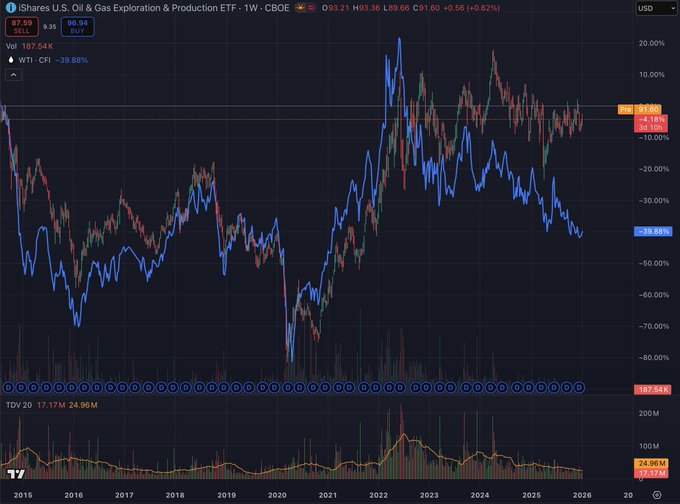680x504 pixels.
Task: Click the Pre-market label tag
Action: coord(625,109)
